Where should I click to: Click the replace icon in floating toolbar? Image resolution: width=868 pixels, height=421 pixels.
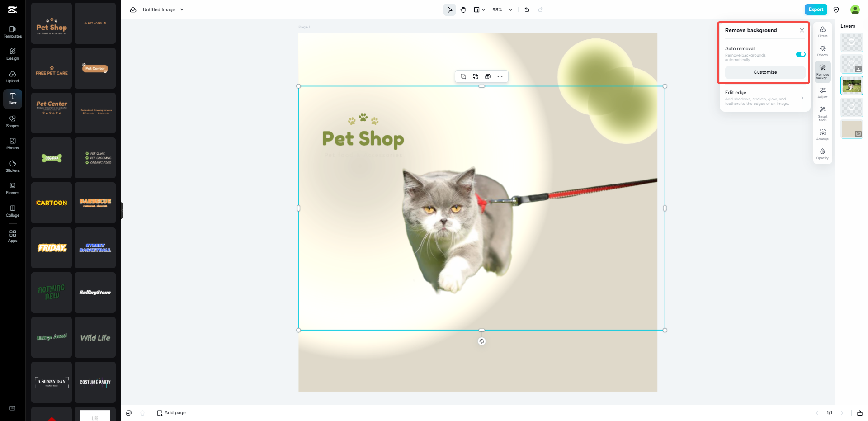(x=476, y=76)
